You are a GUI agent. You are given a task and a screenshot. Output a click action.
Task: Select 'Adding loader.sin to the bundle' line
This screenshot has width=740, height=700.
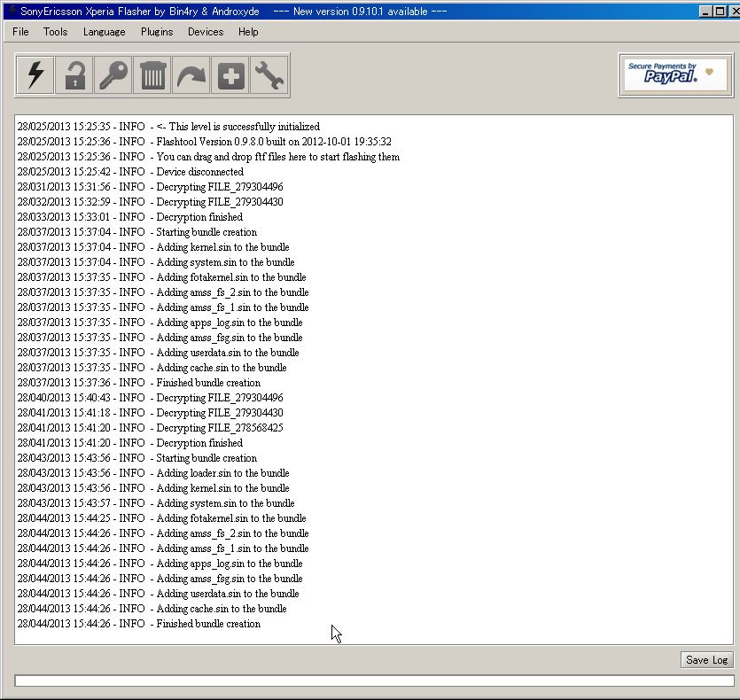pos(153,473)
